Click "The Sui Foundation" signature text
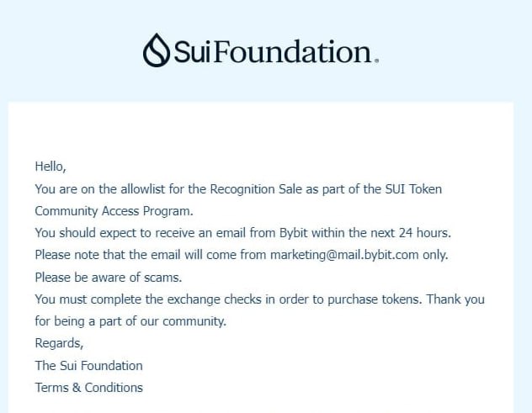Viewport: 532px width, 413px height. click(88, 365)
